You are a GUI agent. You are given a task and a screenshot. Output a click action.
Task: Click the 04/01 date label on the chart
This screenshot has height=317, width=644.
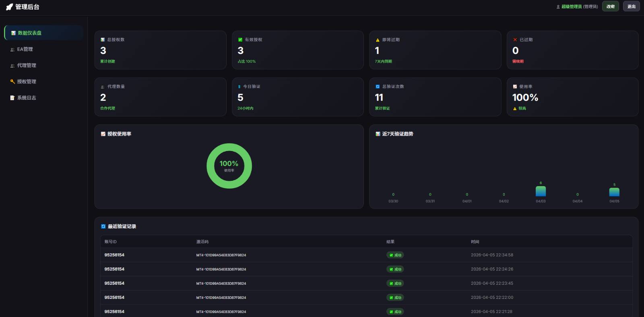coord(467,201)
